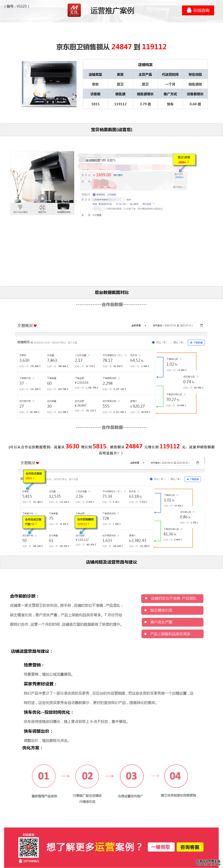Click help icon beside July 成交转化率
Viewport: 223px width, 868px height.
tap(197, 377)
